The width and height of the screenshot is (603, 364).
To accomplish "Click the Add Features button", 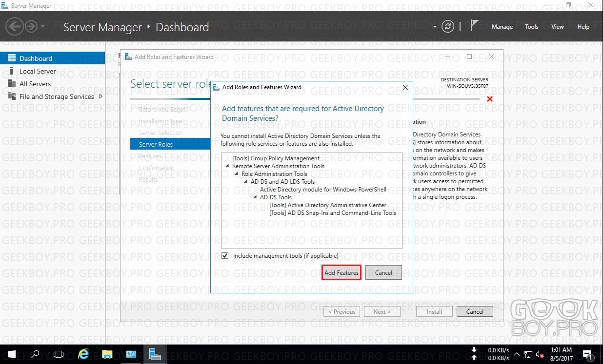I will click(342, 273).
